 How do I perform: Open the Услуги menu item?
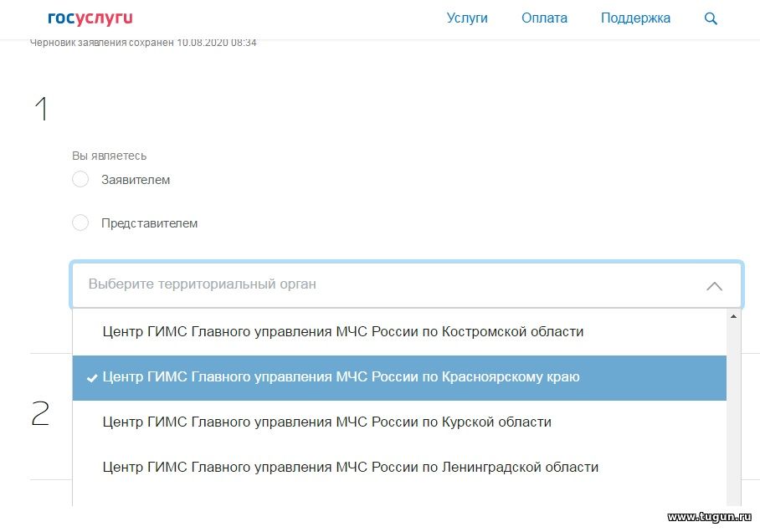467,18
